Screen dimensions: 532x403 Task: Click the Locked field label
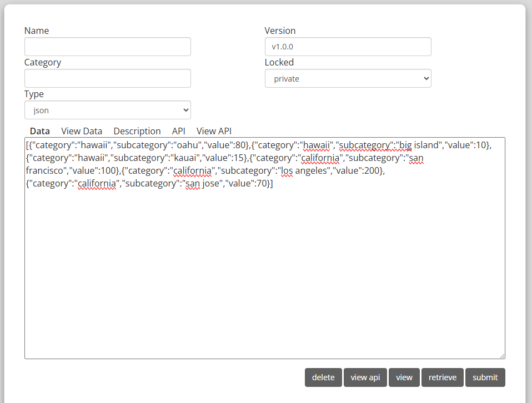279,62
